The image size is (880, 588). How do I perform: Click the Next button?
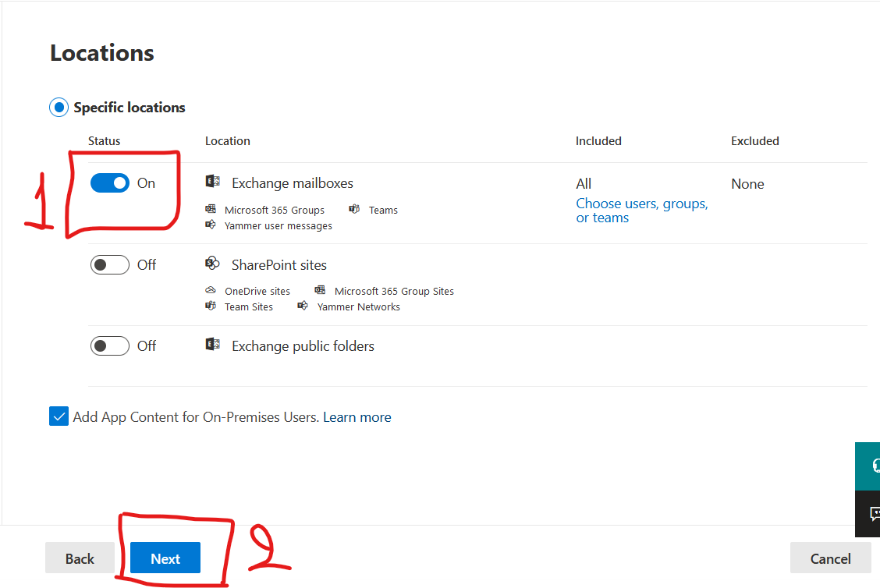point(165,558)
